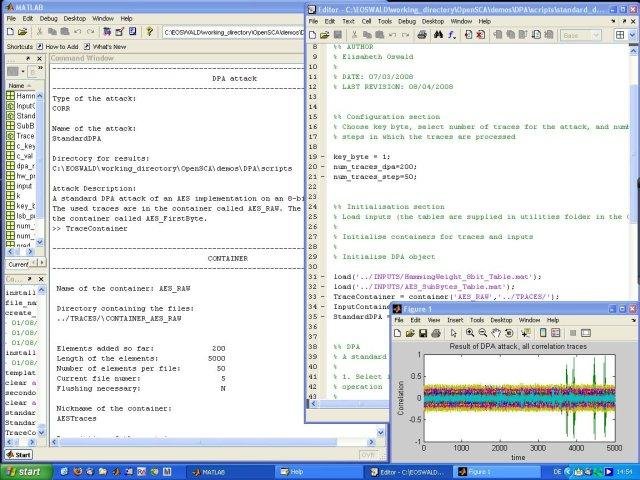Undock the Workspace panel arrow

click(x=28, y=59)
